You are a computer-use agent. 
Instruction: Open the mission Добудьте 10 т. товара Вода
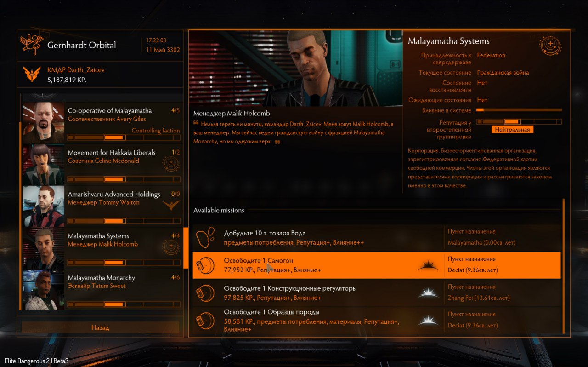point(377,237)
